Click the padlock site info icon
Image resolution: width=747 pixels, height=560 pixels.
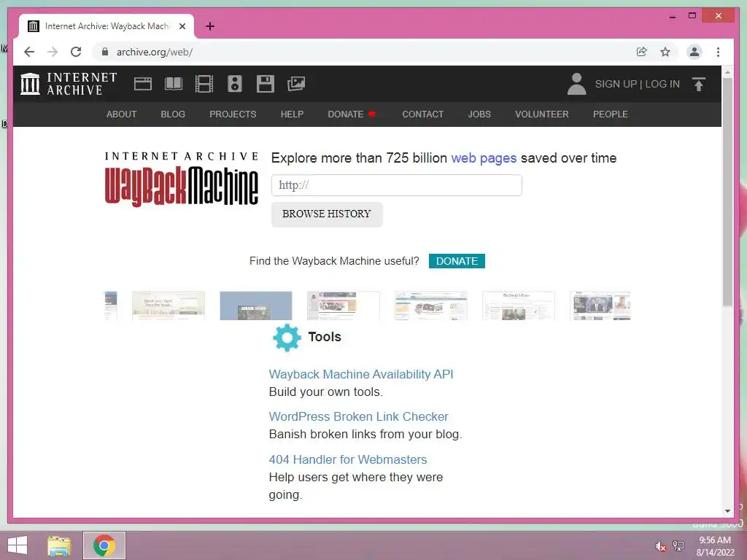pyautogui.click(x=105, y=52)
